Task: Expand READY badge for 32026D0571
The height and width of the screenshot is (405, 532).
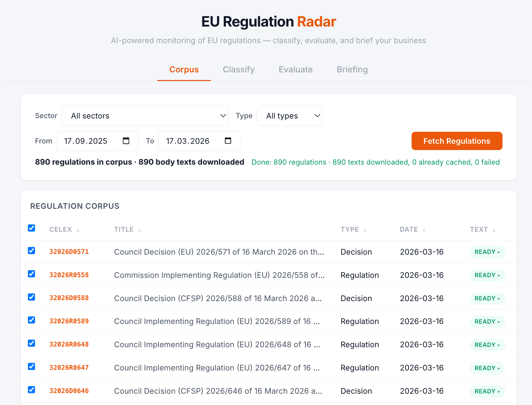Action: (487, 252)
